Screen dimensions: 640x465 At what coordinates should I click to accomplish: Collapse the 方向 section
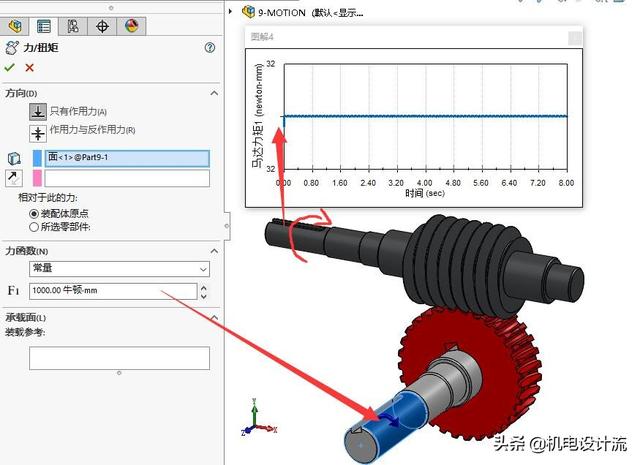(214, 93)
